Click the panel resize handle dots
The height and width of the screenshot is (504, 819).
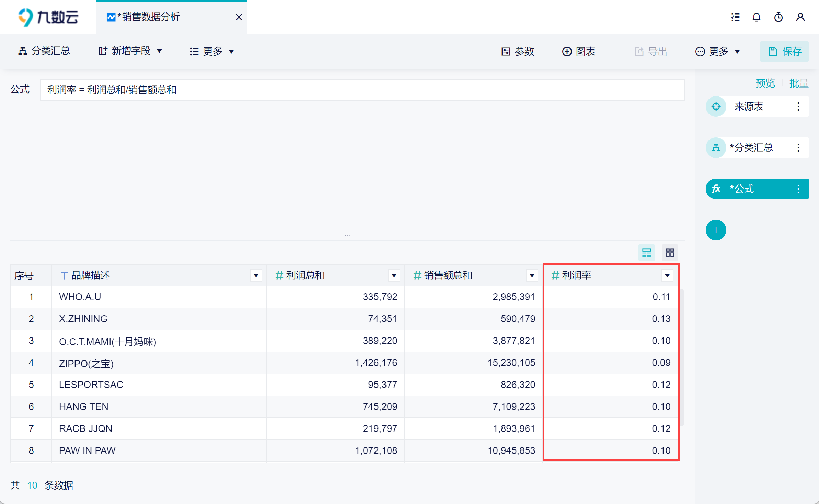tap(348, 236)
